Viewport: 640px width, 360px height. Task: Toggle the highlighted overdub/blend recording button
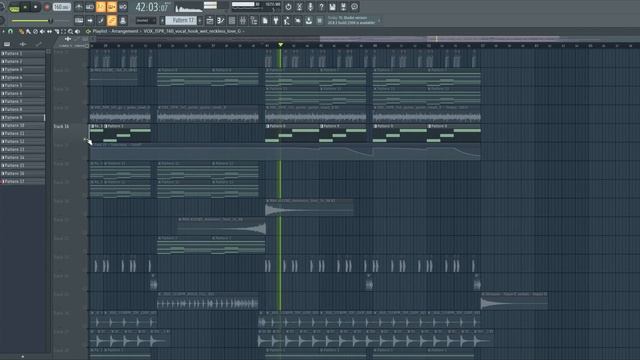pyautogui.click(x=111, y=7)
